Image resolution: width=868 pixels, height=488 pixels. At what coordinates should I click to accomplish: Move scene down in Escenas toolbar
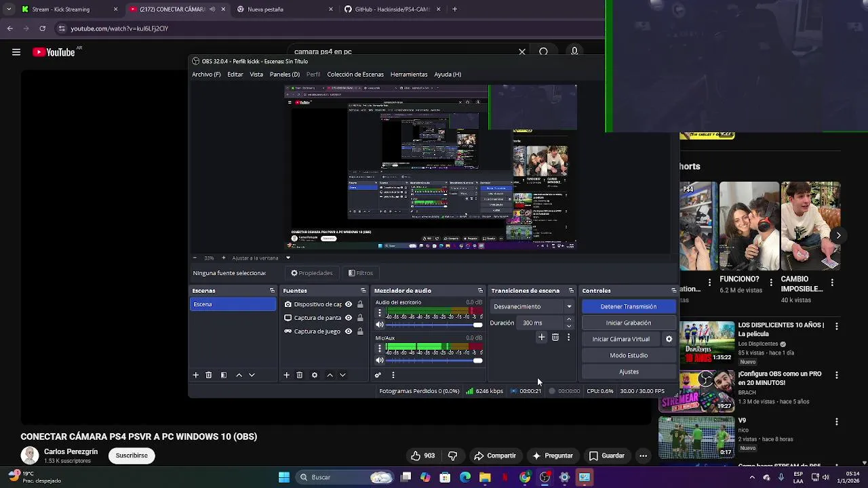[x=252, y=375]
